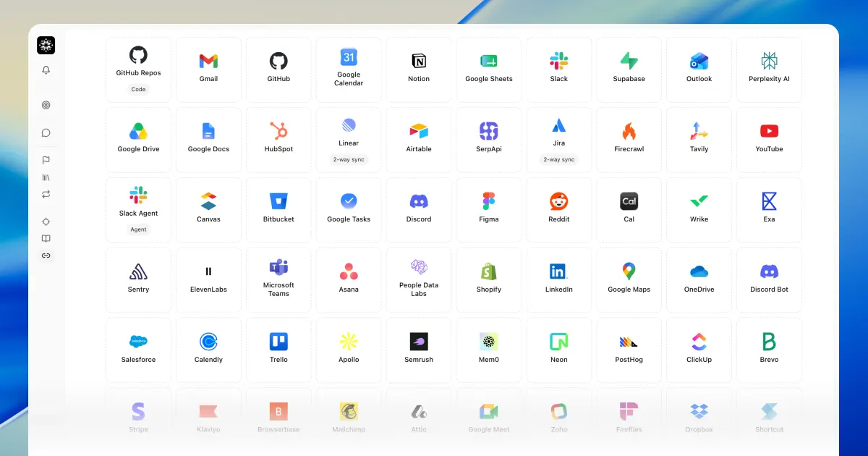This screenshot has height=456, width=868.
Task: Open the Bitbucket integration
Action: pyautogui.click(x=278, y=210)
